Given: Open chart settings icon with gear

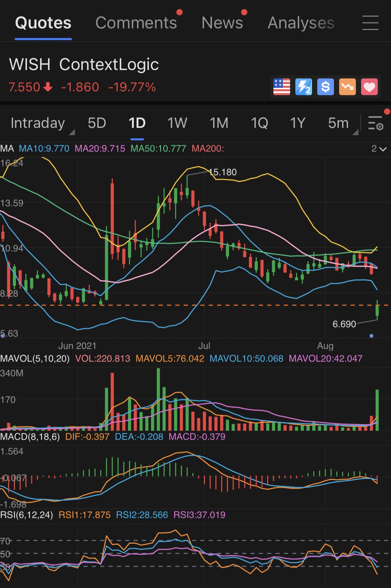Looking at the screenshot, I should coord(376,123).
